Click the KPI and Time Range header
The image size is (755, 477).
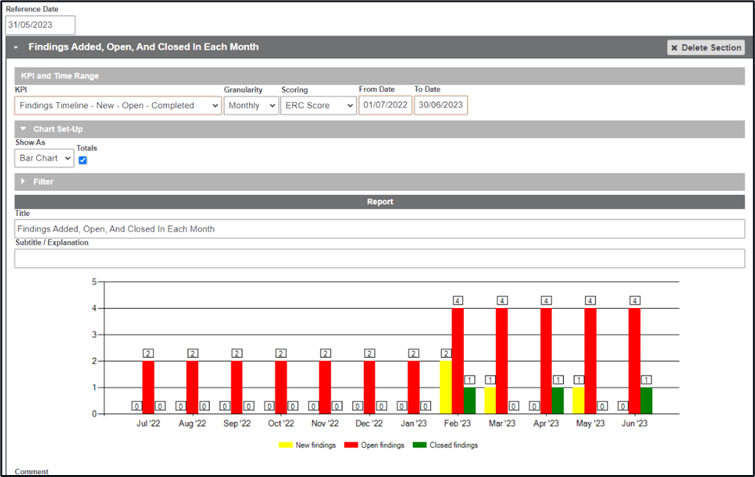[60, 76]
